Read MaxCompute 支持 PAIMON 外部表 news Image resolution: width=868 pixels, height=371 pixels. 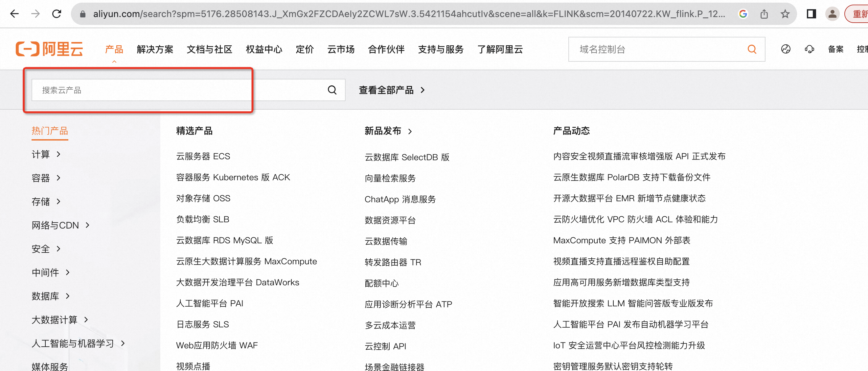pos(622,240)
